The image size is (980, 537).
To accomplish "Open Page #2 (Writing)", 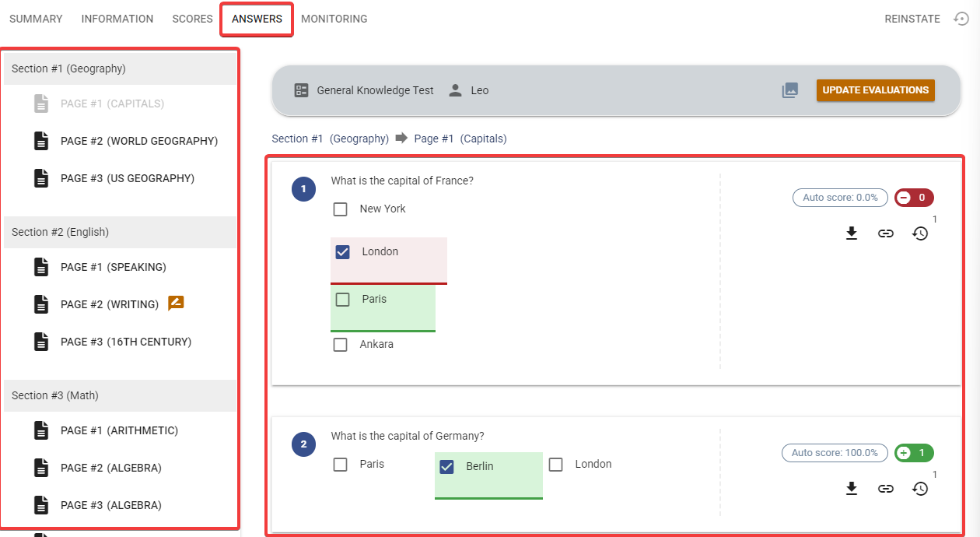I will [110, 304].
